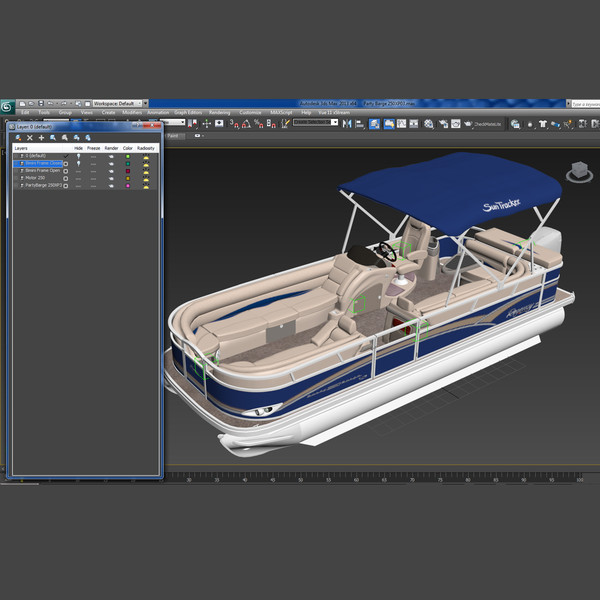Toggle the Graphite Modeling Tools ribbon icon
Viewport: 600px width, 600px height.
(389, 124)
